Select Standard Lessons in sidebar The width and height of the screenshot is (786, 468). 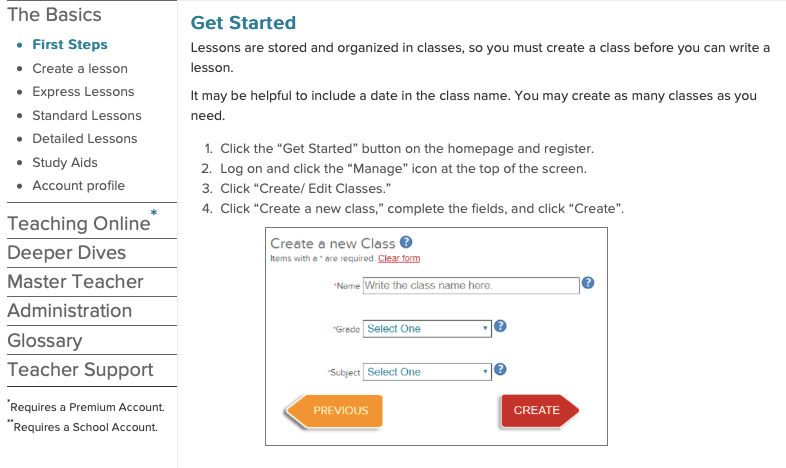pos(87,115)
